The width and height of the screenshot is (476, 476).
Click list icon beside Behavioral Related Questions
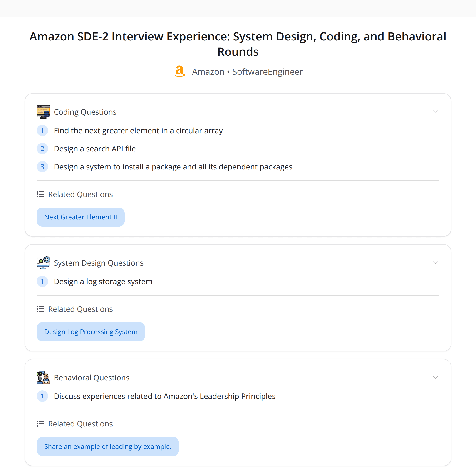(x=40, y=424)
